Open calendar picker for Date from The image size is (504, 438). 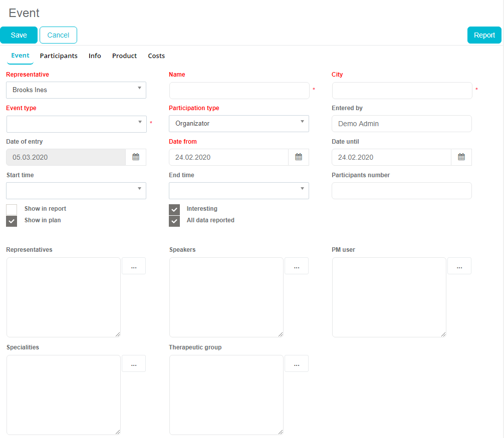click(x=299, y=157)
